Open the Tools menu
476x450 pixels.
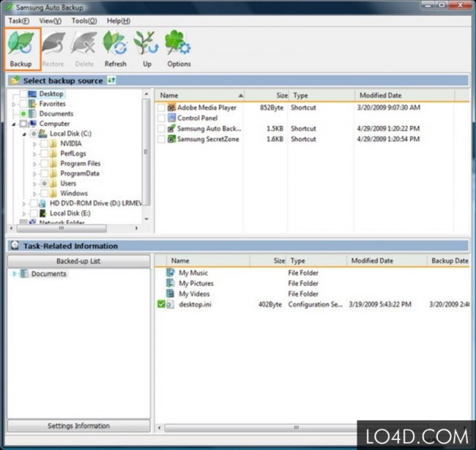point(84,21)
